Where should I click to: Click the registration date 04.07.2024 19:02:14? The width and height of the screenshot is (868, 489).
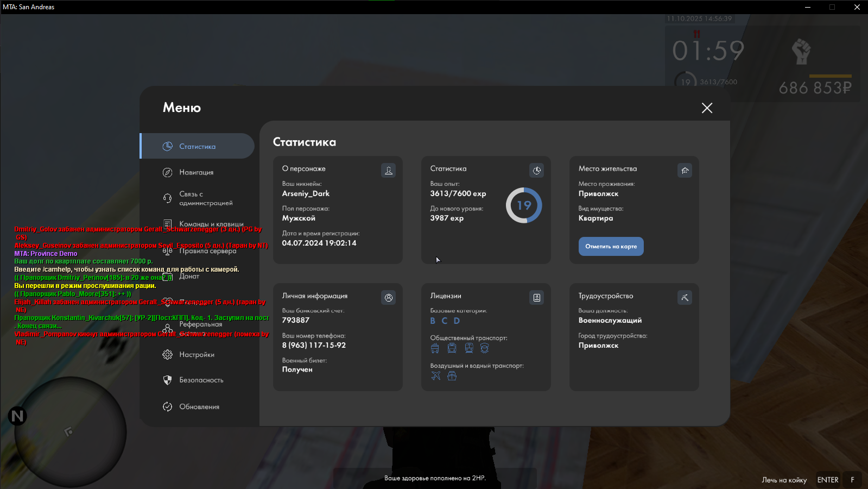[319, 243]
